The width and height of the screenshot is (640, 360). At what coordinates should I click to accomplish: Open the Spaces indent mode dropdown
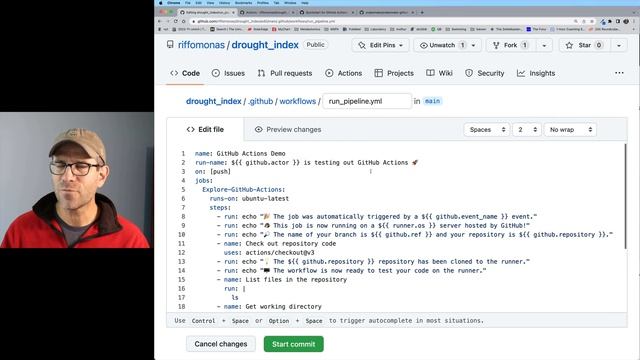(487, 129)
